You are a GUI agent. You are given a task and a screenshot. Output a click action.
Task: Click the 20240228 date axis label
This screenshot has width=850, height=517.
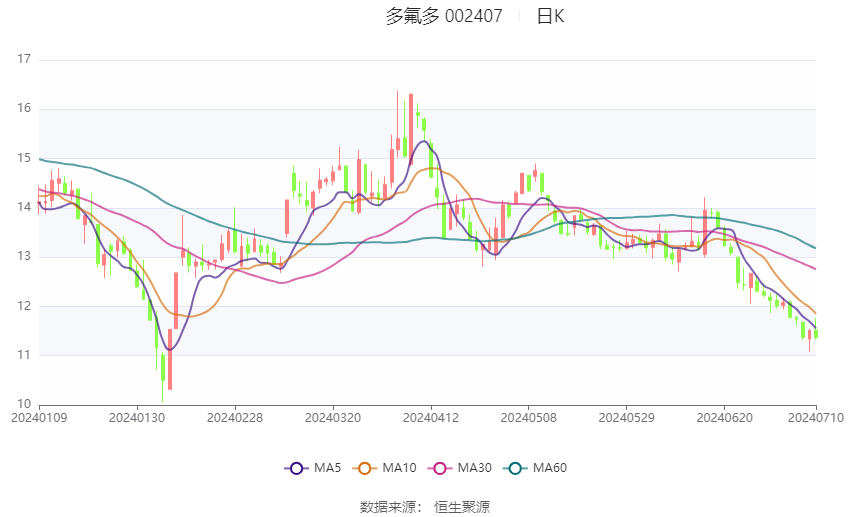(234, 416)
